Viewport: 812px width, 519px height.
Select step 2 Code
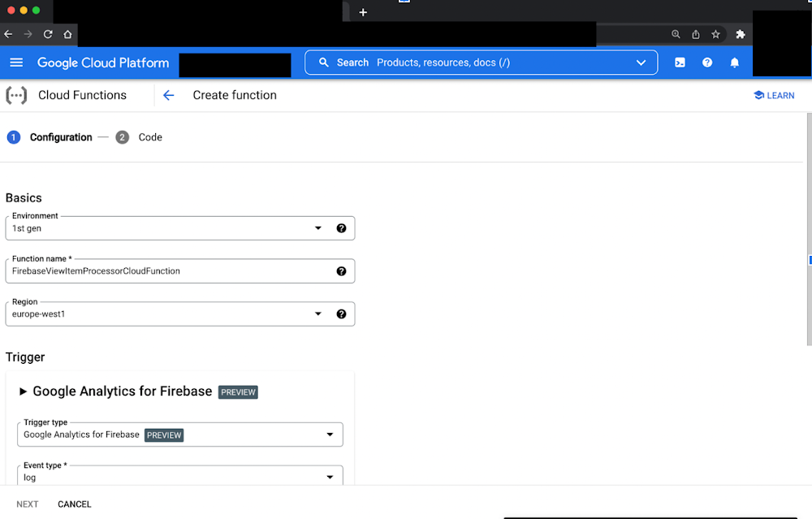[139, 137]
